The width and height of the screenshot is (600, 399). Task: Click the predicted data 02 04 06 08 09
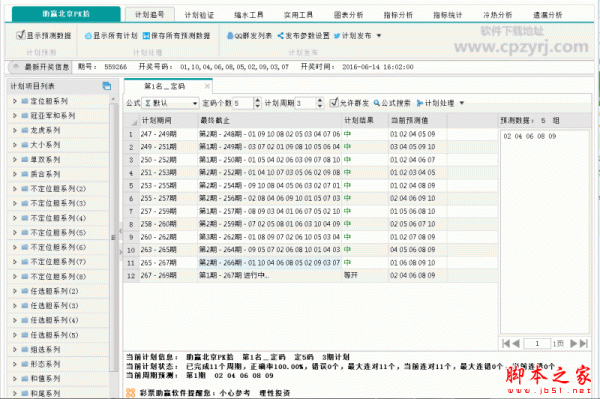click(530, 137)
